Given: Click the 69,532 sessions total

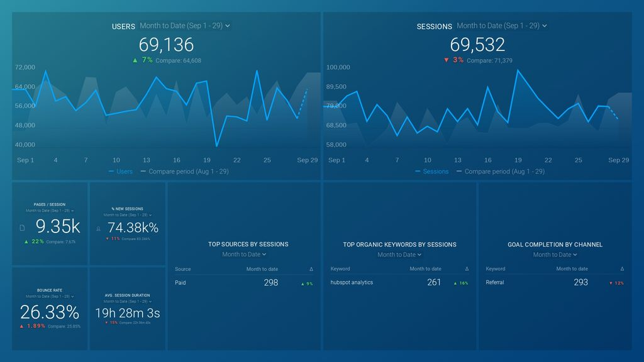Looking at the screenshot, I should (477, 45).
